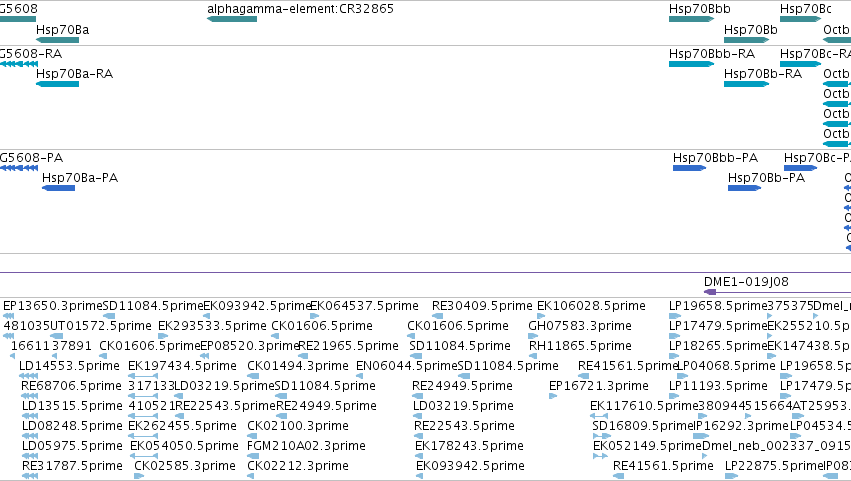Click the G5608-RA transcript label
Image resolution: width=851 pixels, height=481 pixels.
(x=31, y=54)
